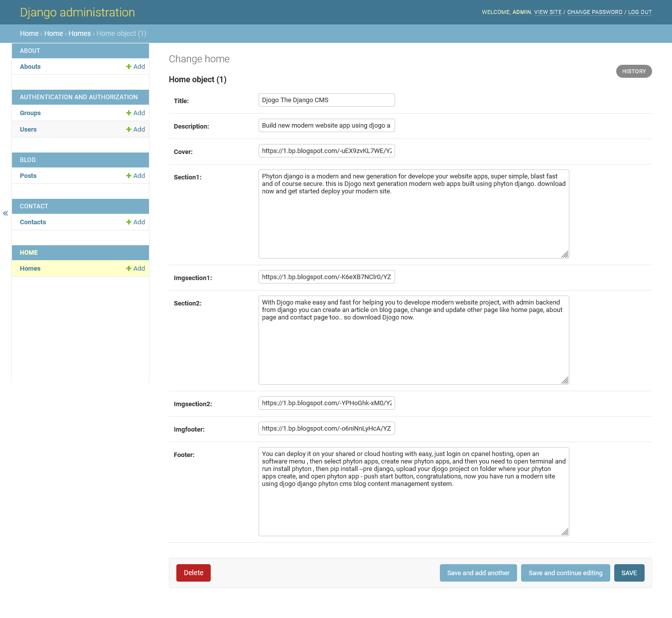Viewport: 672px width, 618px height.
Task: Open the Homes model link in sidebar
Action: tap(30, 268)
